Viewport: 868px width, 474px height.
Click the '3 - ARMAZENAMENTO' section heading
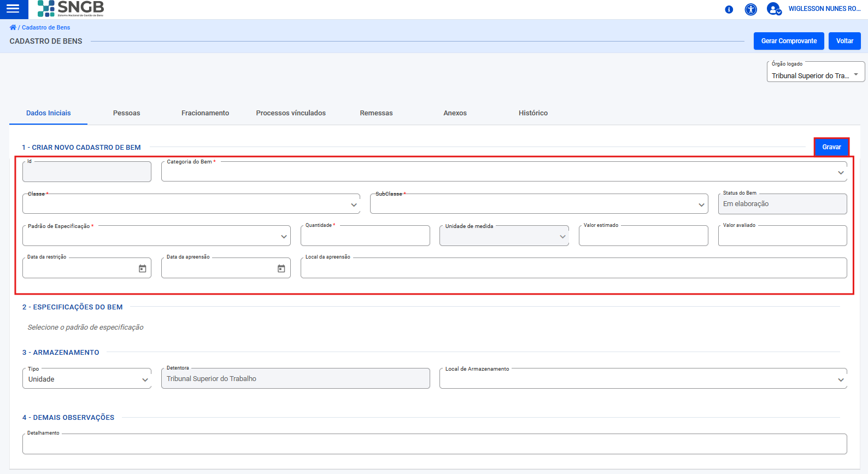[x=61, y=353]
